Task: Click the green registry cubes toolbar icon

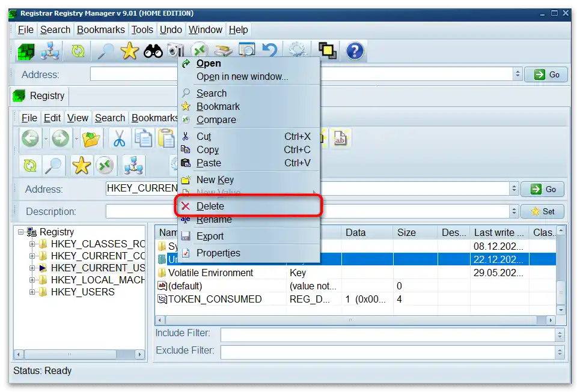Action: pyautogui.click(x=25, y=51)
